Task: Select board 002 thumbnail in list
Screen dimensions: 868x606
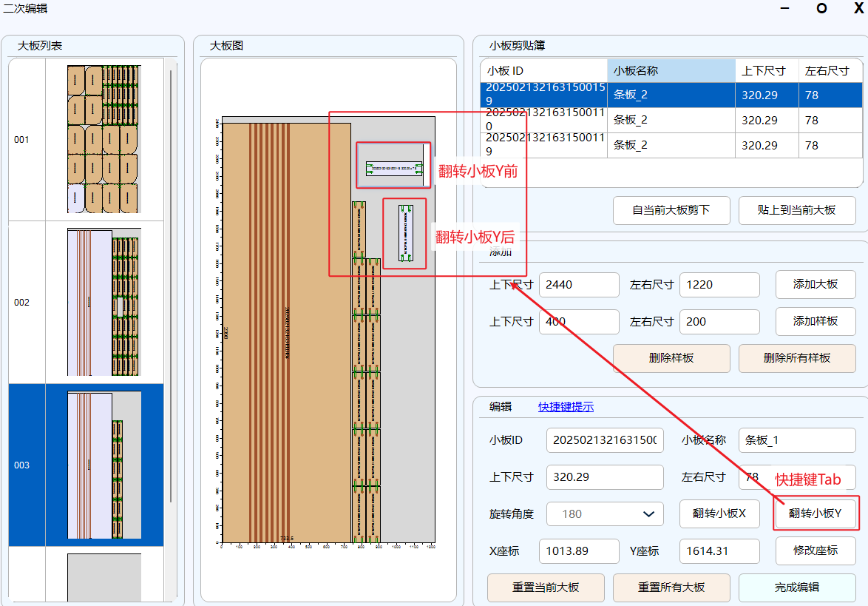Action: 104,302
